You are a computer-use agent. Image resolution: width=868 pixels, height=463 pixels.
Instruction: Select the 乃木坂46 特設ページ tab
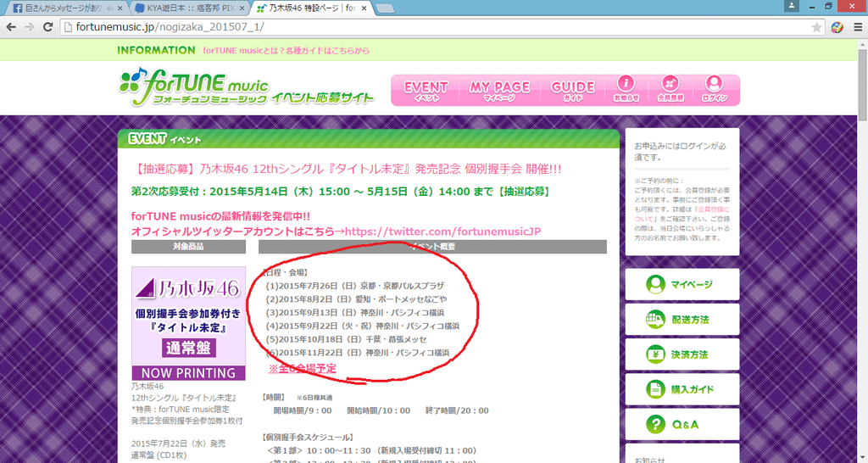pos(310,8)
